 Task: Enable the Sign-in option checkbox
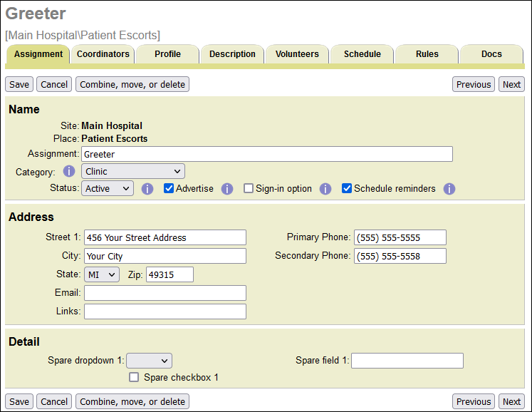[249, 188]
